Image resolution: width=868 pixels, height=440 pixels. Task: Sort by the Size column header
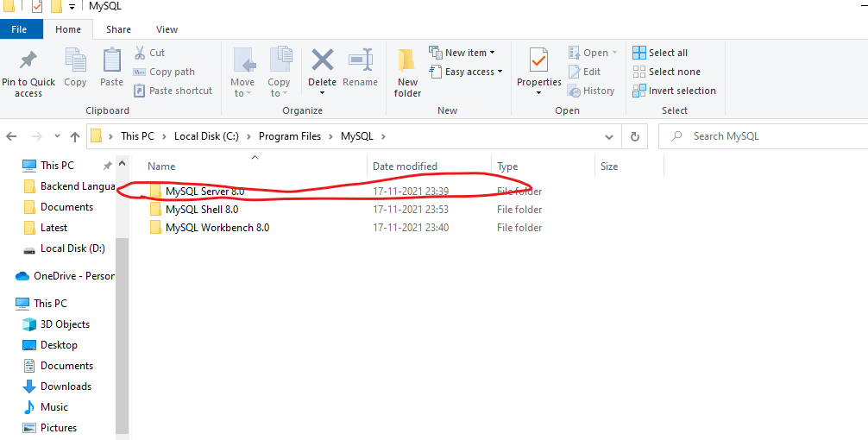tap(609, 167)
